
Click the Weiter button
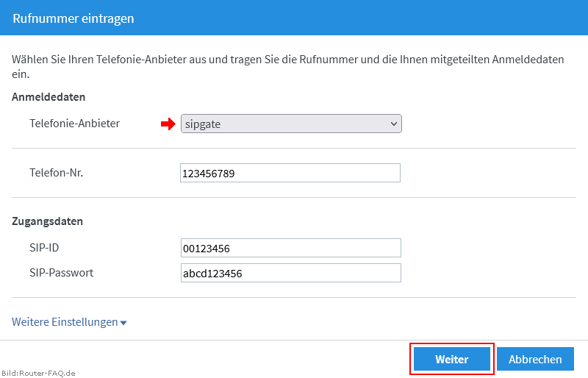[x=452, y=359]
